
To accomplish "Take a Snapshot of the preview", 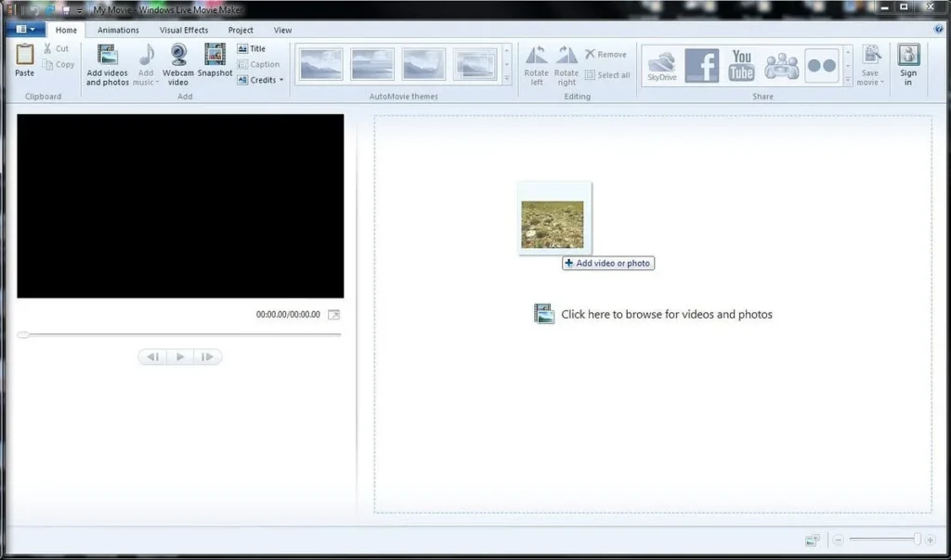I will click(x=215, y=65).
